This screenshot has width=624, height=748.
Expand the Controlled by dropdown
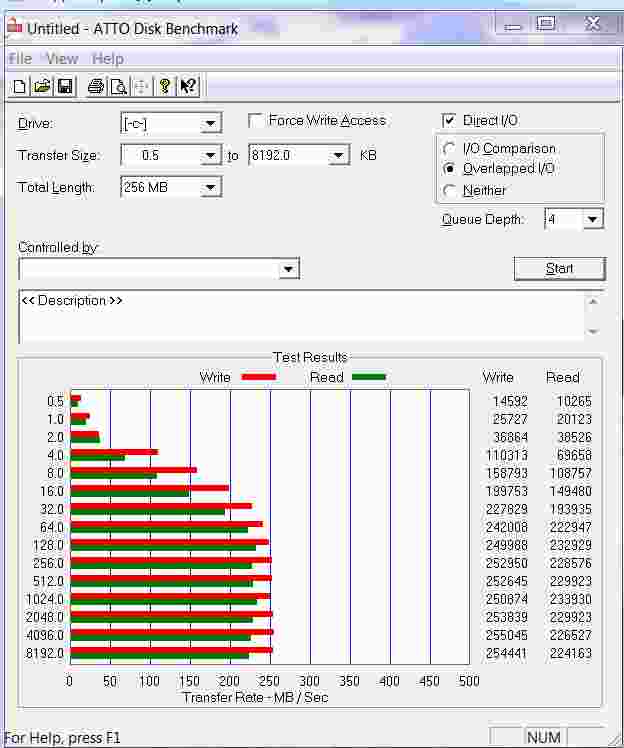click(288, 269)
